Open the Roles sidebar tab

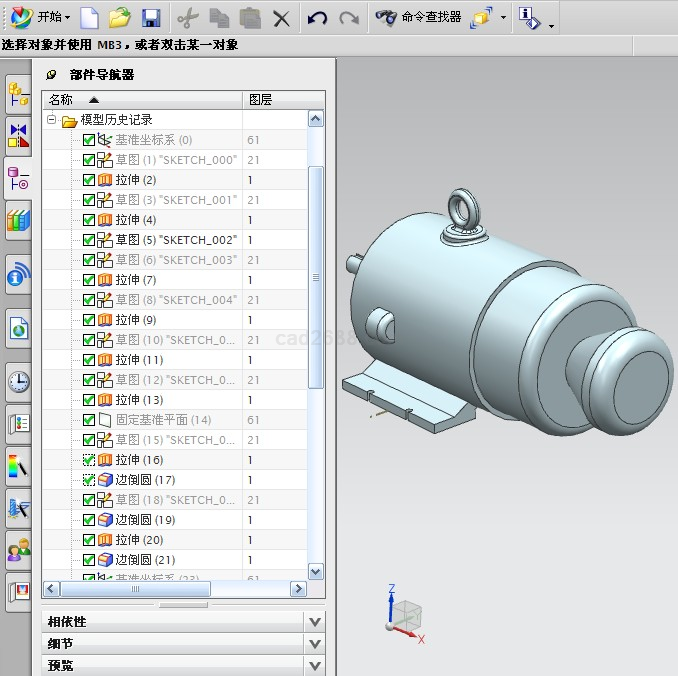tap(18, 549)
